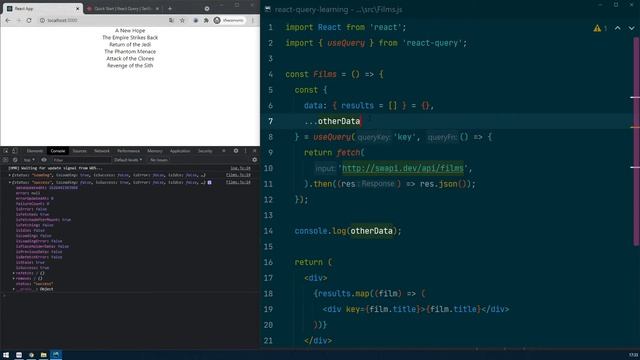Click useQuery call on line 8
Viewport: 640px width, 360px height.
(x=332, y=137)
